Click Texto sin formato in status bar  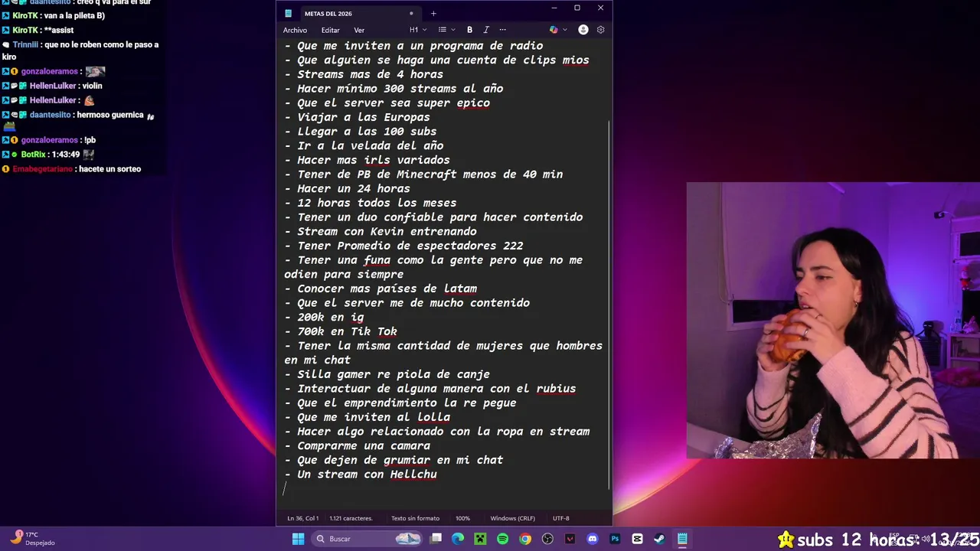415,518
